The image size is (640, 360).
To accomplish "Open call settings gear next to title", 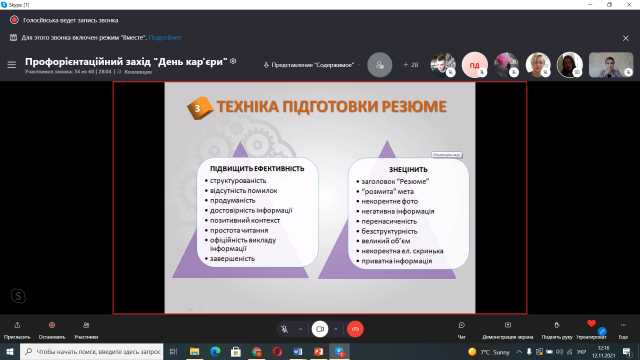I will [233, 61].
